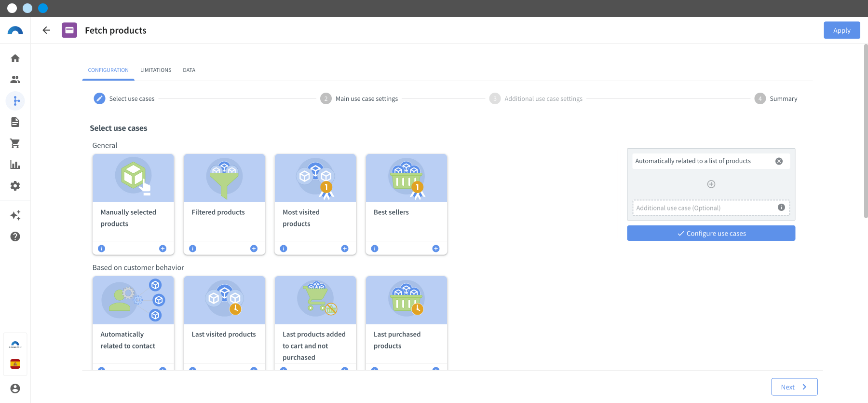Show info for Most visited products
Viewport: 868px width, 403px height.
284,249
